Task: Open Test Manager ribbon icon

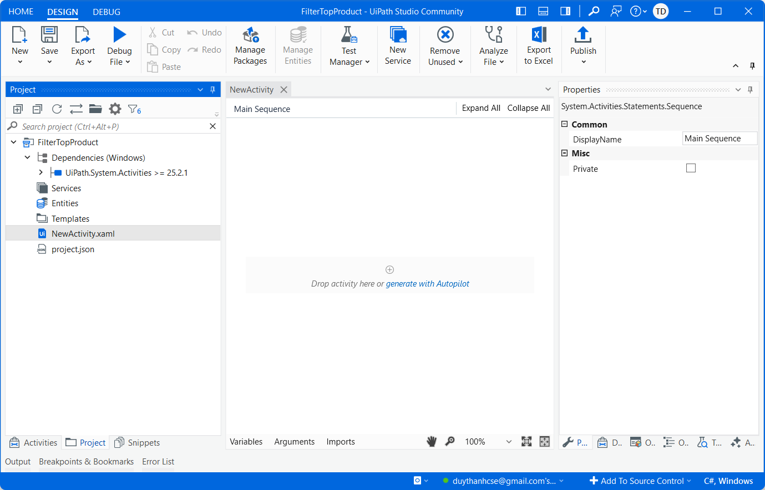Action: tap(349, 35)
